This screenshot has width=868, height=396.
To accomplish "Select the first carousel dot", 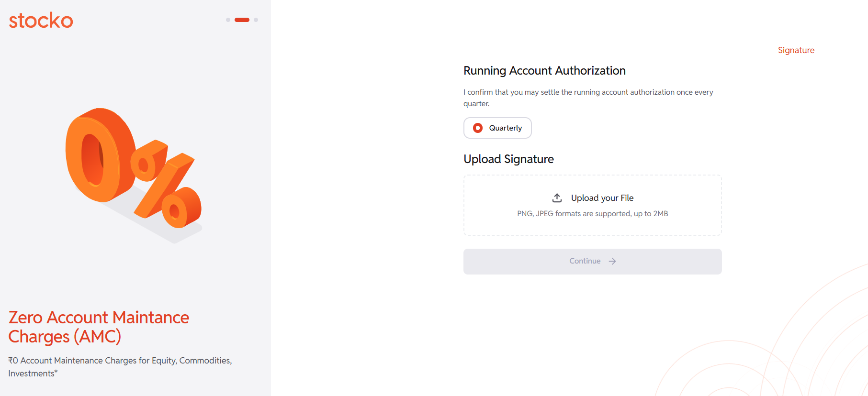I will [x=228, y=20].
